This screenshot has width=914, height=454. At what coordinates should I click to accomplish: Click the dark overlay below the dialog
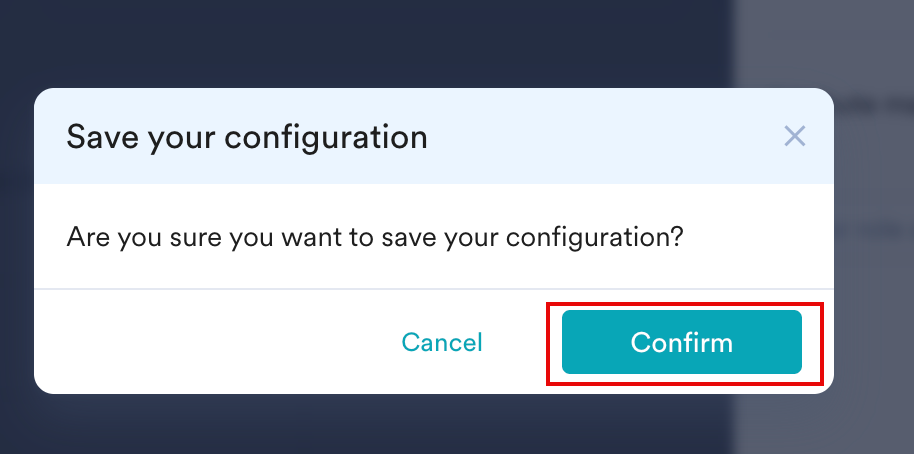pos(400,425)
